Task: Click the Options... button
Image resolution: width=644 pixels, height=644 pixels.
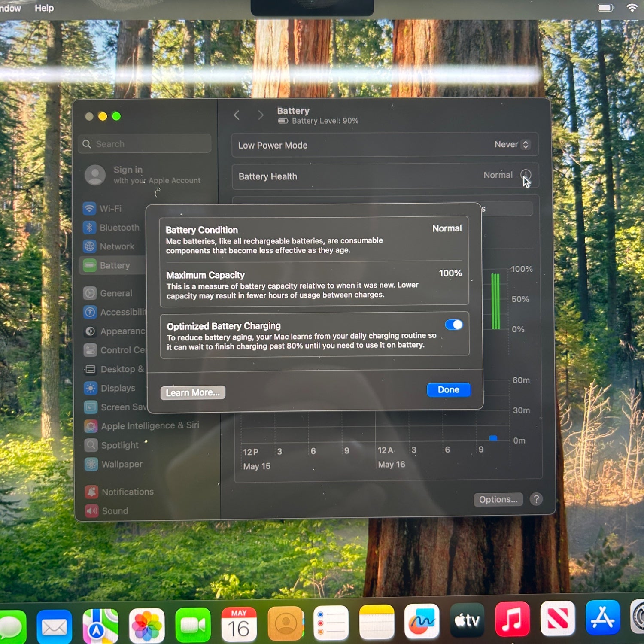Action: 498,499
